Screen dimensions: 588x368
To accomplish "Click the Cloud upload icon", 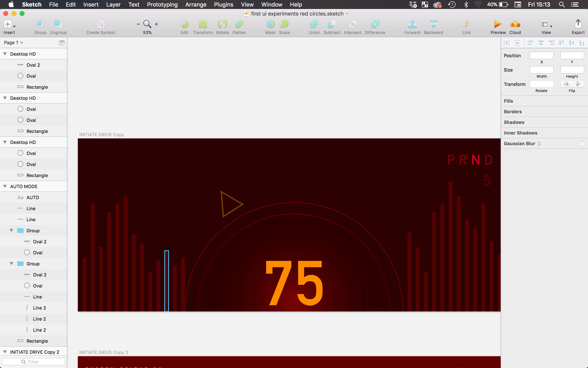I will [x=515, y=24].
